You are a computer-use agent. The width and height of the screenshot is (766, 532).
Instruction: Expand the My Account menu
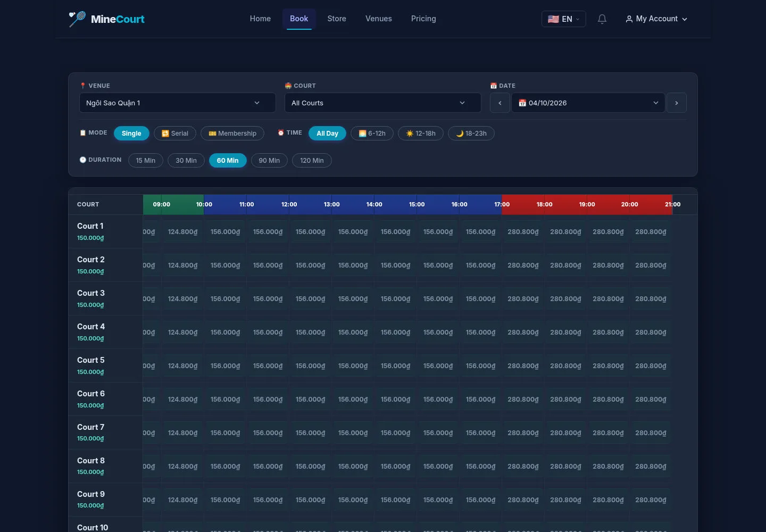point(656,19)
